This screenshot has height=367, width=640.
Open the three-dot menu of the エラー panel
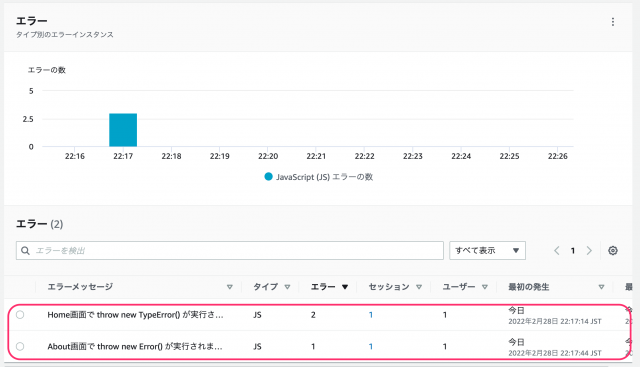(613, 22)
